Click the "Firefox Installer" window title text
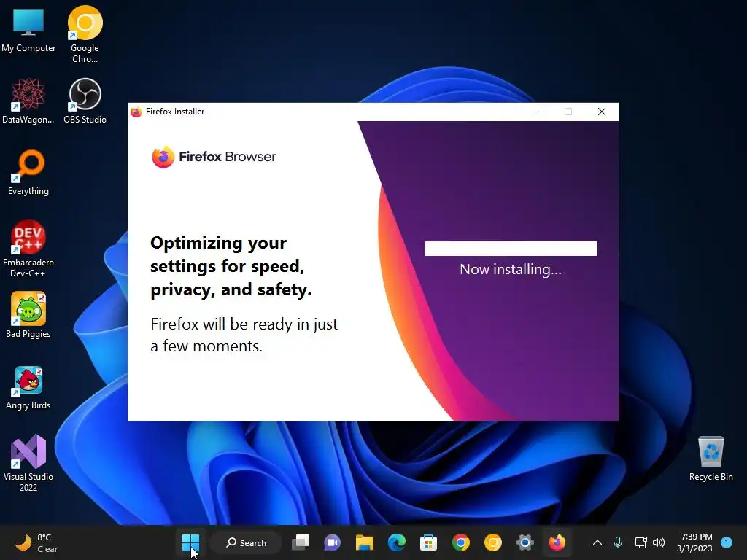The height and width of the screenshot is (560, 747). tap(175, 112)
